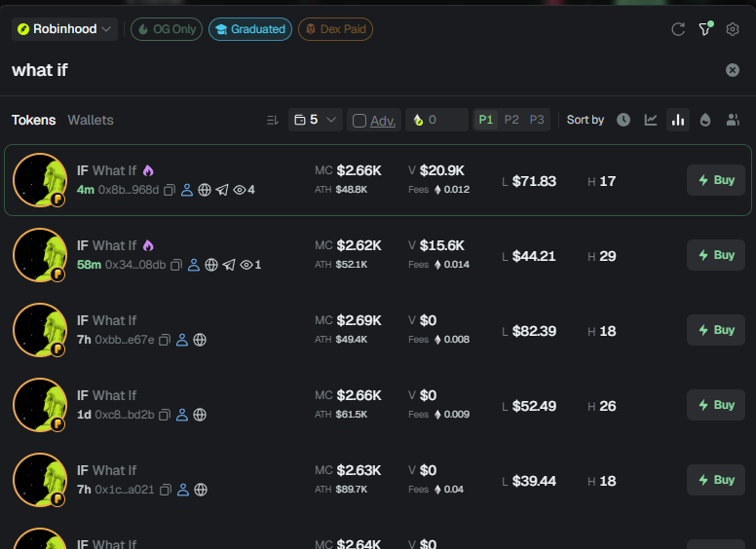Open token thumbnail for 0x34...08db
The image size is (756, 549).
point(40,255)
